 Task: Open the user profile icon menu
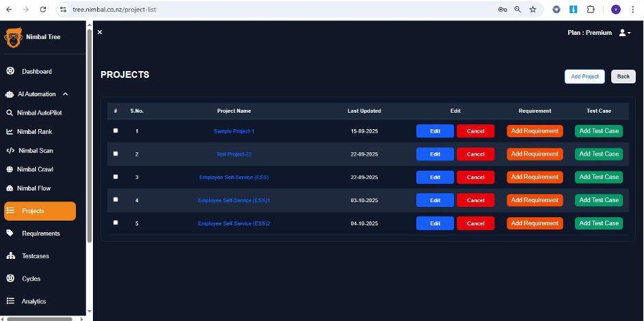click(625, 33)
